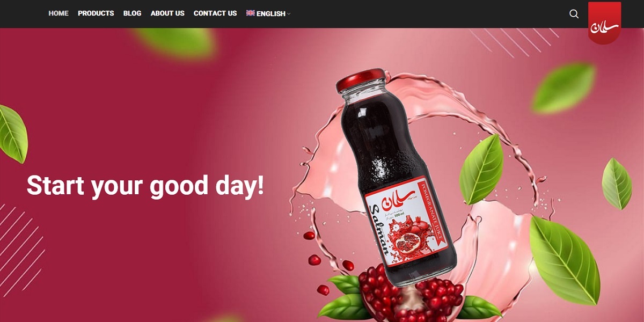The image size is (644, 322).
Task: Click the green leaf on the left edge
Action: pos(13,134)
